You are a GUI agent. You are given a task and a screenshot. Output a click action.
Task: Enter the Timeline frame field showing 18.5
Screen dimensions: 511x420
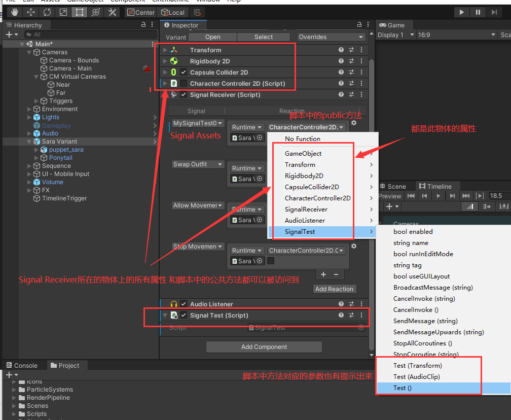point(498,196)
